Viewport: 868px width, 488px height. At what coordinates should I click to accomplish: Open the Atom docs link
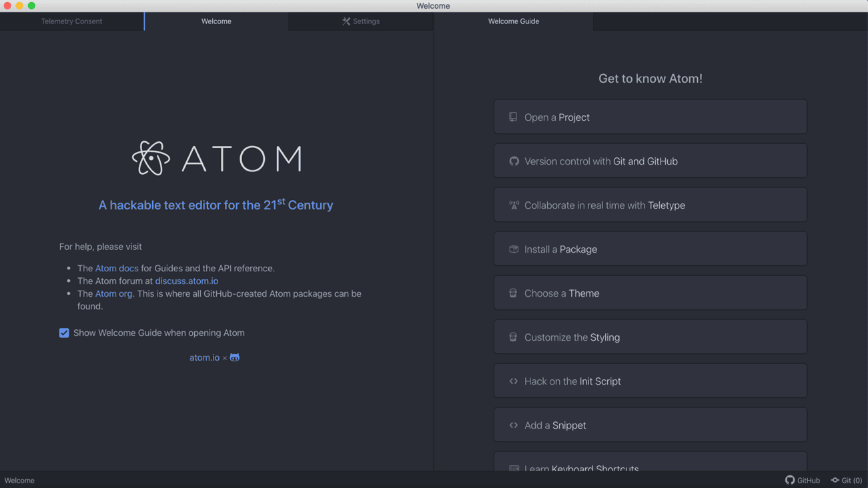[117, 268]
